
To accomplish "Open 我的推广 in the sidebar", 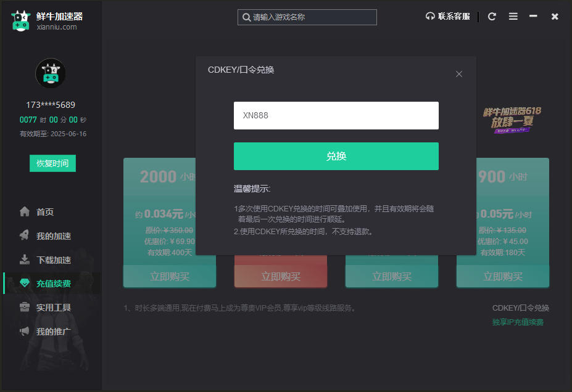I will (54, 332).
